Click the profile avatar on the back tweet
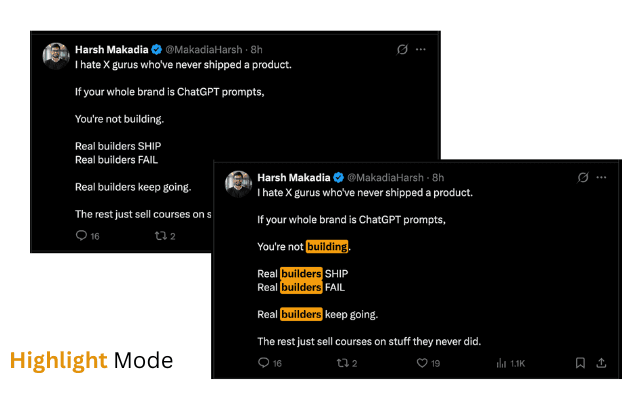Viewport: 640px width, 400px height. [56, 56]
